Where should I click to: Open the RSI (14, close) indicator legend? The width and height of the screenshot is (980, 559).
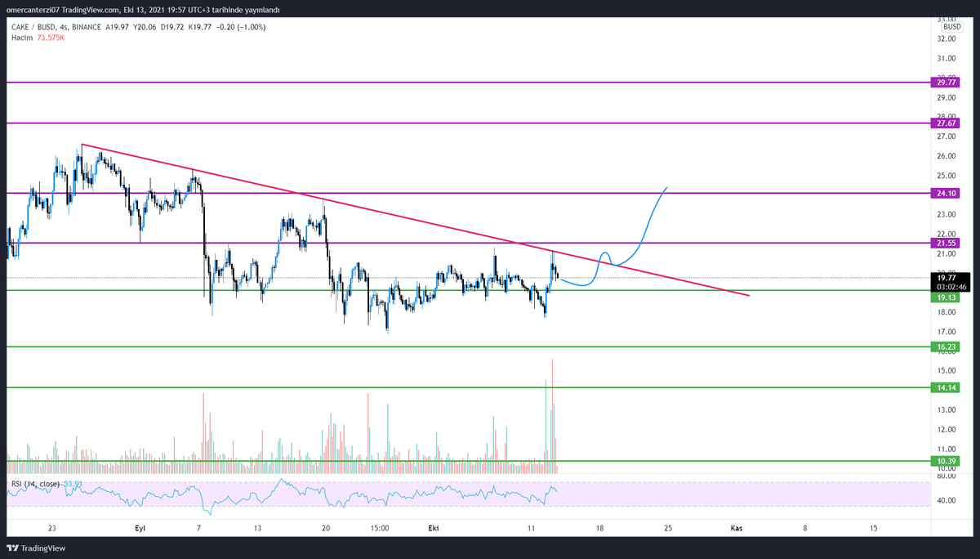click(x=34, y=485)
